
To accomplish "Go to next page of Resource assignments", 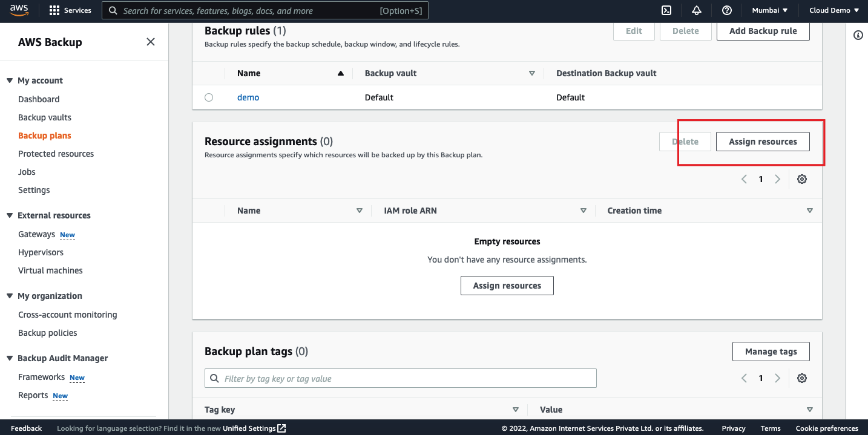I will point(778,179).
